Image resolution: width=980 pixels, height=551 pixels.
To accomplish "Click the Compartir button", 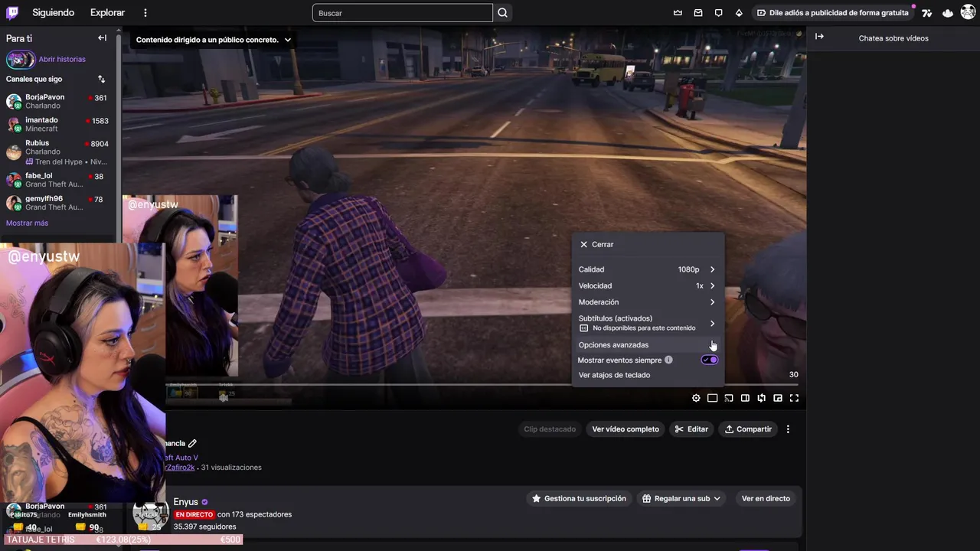I will pos(748,429).
